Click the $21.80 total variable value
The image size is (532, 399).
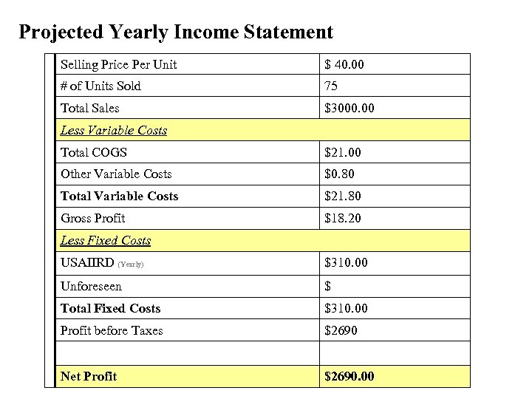(343, 196)
